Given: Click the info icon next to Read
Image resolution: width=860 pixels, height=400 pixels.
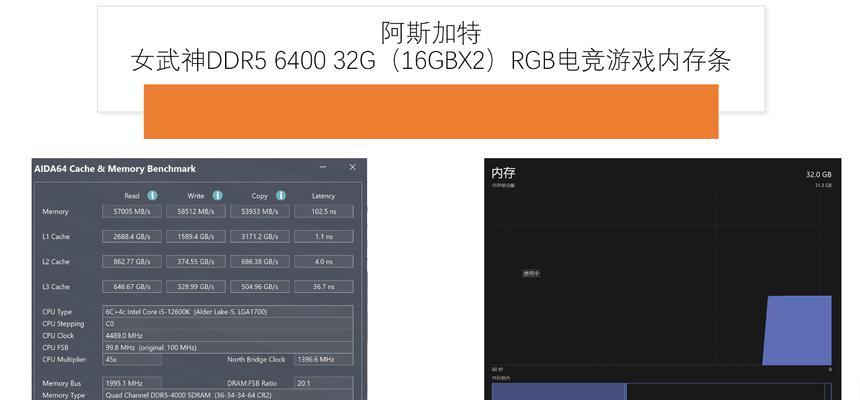Looking at the screenshot, I should [x=152, y=195].
